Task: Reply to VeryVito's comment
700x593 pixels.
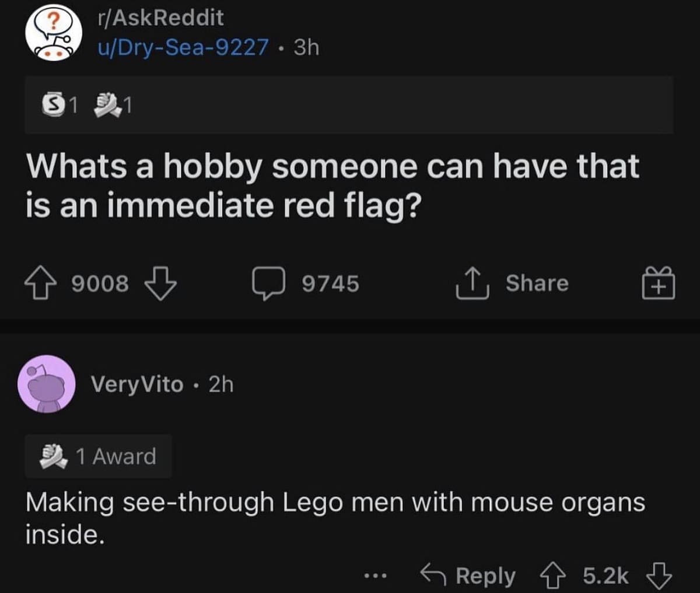Action: click(468, 576)
